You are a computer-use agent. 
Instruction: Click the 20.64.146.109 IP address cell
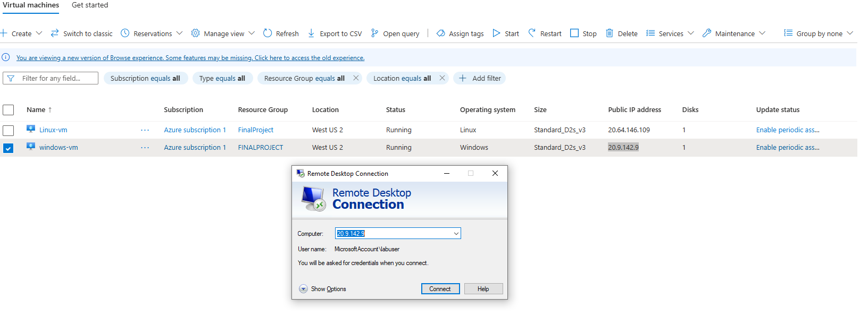pos(629,130)
